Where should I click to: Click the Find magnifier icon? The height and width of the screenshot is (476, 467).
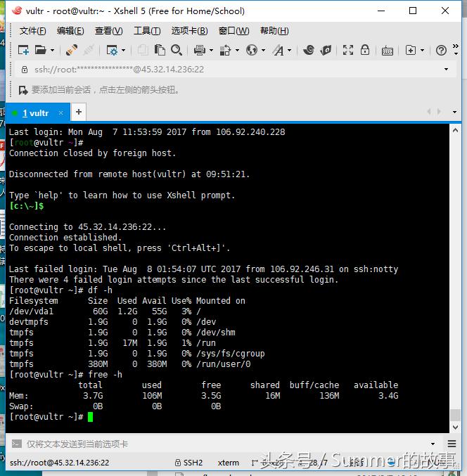pos(177,50)
